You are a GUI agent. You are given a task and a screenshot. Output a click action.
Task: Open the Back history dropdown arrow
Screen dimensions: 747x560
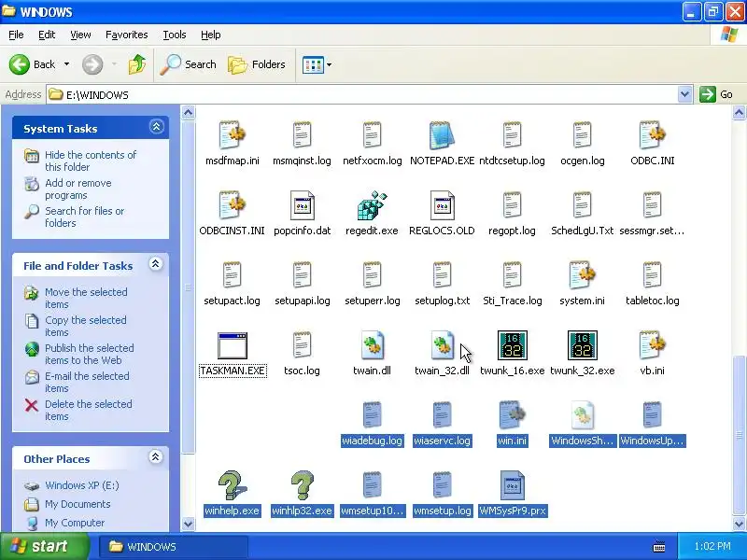tap(66, 64)
